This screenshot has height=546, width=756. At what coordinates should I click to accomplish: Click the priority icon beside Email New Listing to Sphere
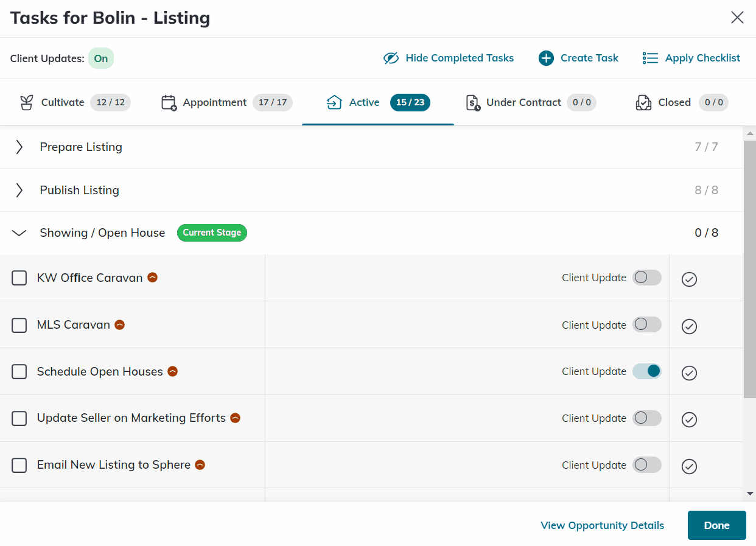(200, 465)
